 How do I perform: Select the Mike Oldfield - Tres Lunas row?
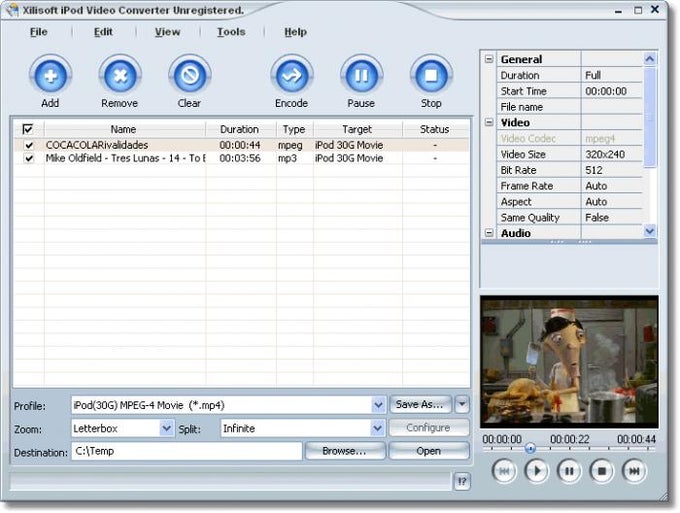(242, 158)
